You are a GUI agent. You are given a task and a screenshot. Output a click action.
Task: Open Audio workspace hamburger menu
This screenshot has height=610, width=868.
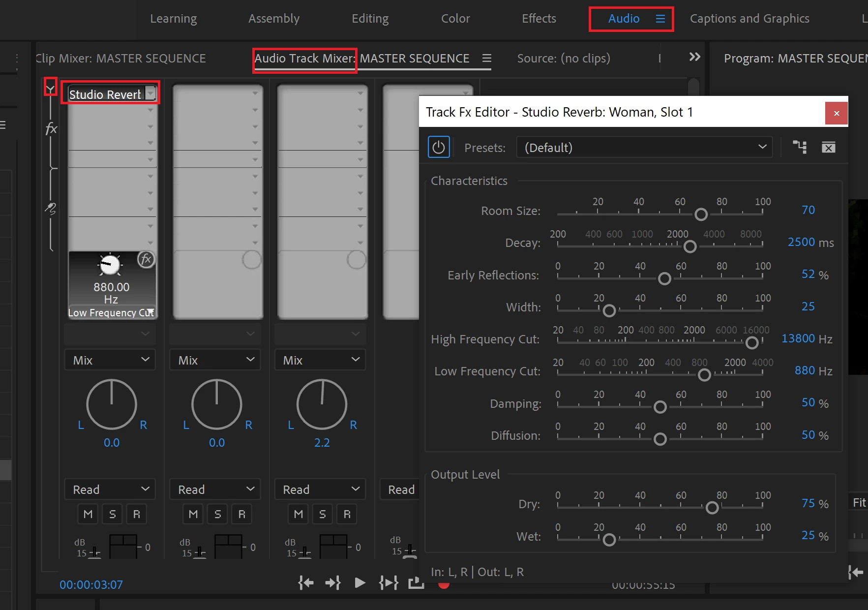tap(660, 19)
